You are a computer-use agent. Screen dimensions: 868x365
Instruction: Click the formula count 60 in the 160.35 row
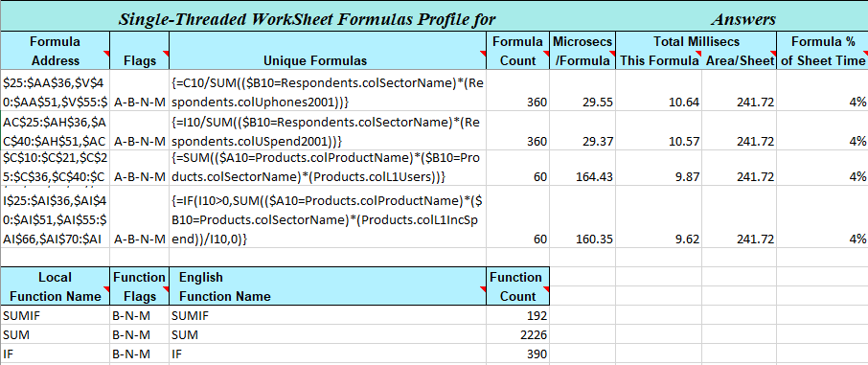[540, 240]
